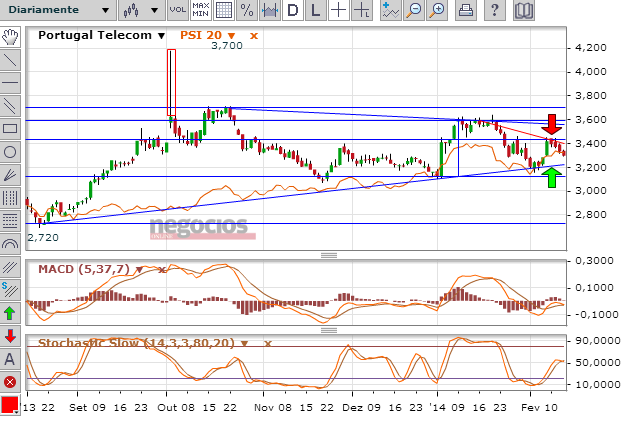Click the 3,700 high price label

227,46
